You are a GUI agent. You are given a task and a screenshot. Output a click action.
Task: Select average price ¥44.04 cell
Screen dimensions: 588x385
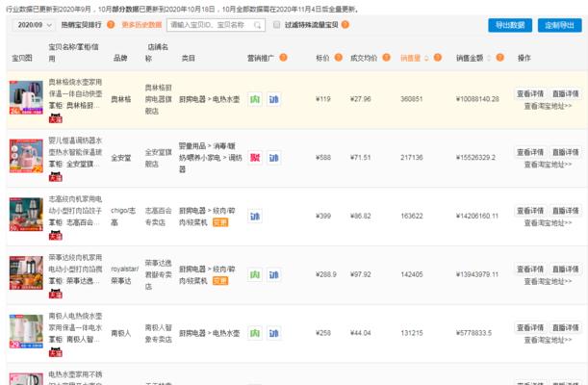click(360, 333)
